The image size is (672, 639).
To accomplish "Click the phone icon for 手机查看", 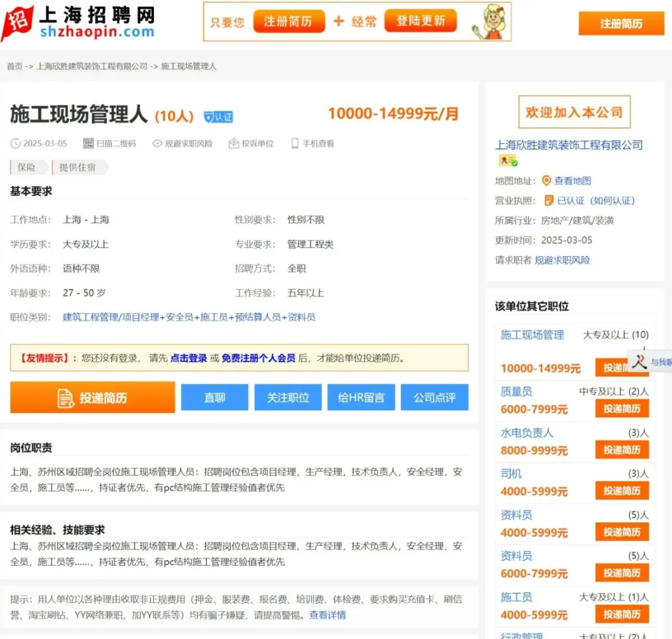I will point(294,143).
